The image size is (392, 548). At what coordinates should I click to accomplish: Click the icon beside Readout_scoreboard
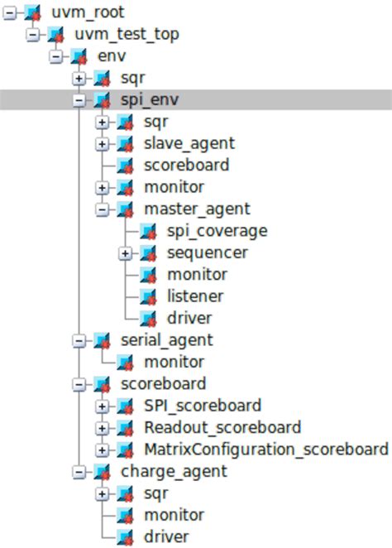125,428
